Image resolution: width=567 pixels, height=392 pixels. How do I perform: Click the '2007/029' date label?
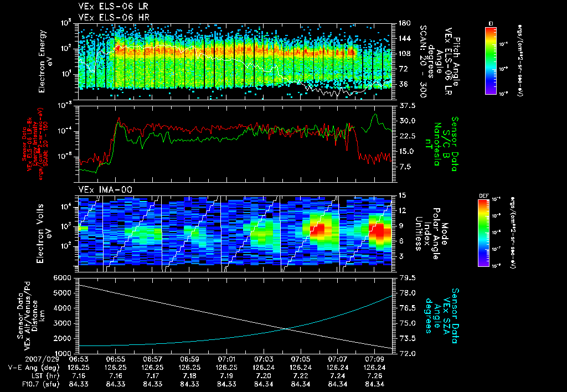(43, 360)
